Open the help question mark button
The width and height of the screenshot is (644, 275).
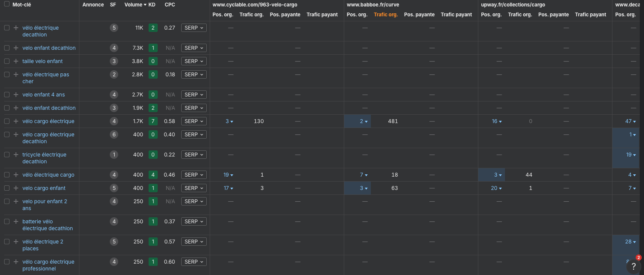click(633, 266)
